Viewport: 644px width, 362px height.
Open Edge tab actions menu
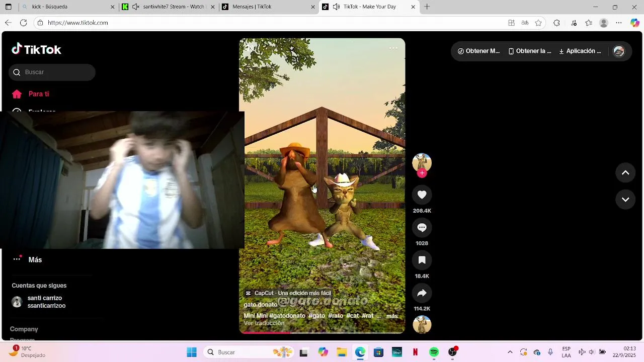(x=9, y=7)
